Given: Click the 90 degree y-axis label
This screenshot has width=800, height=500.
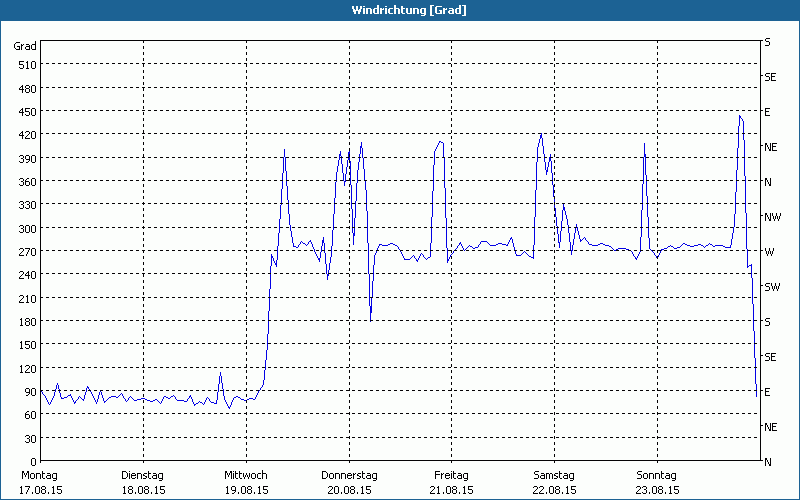Looking at the screenshot, I should 29,391.
